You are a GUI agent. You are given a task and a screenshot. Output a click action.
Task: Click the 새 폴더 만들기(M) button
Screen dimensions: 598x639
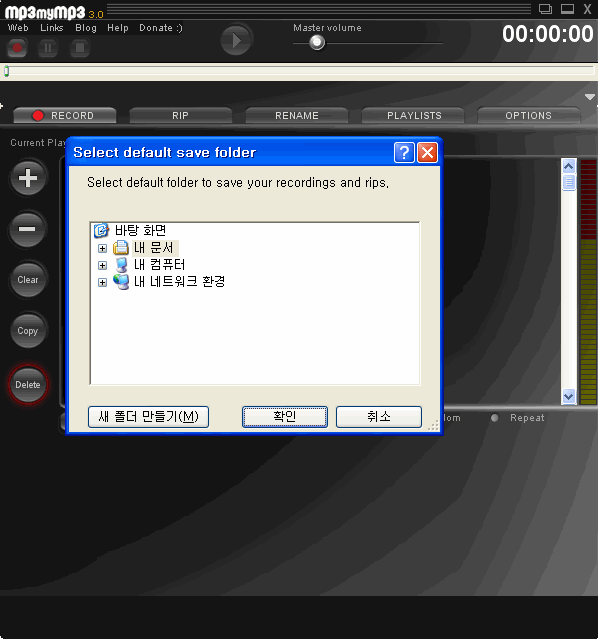pyautogui.click(x=148, y=416)
